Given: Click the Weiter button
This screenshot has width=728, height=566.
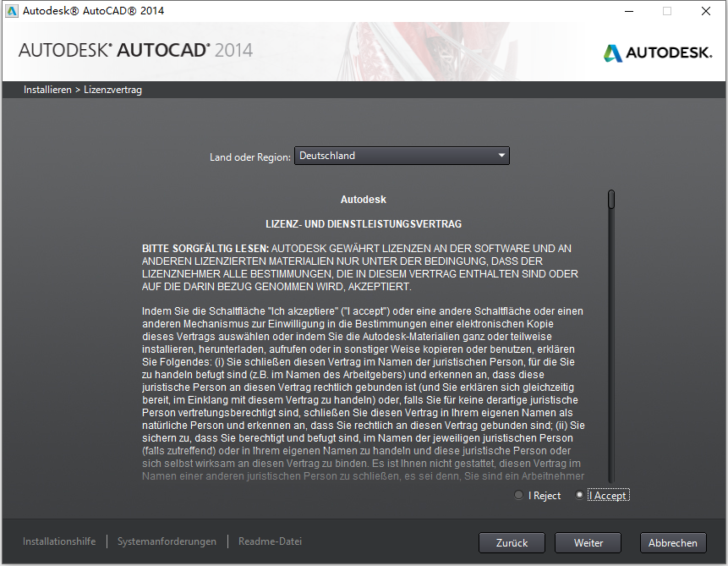Looking at the screenshot, I should click(588, 543).
